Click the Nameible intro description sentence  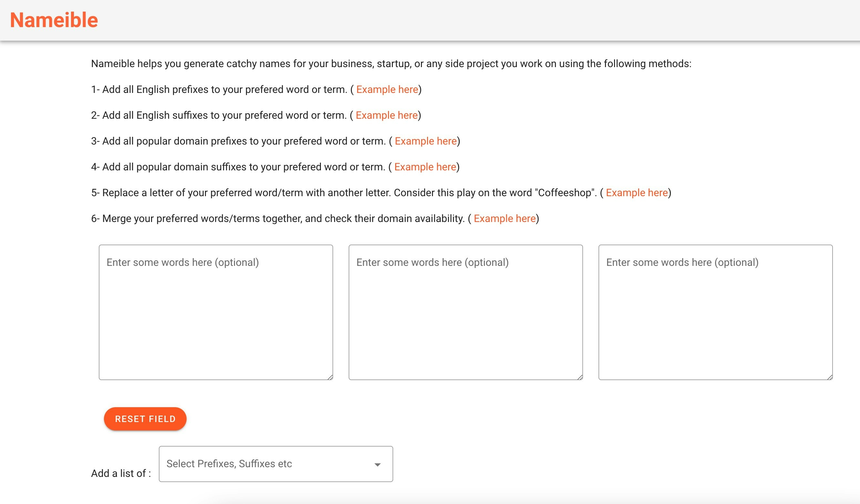[x=391, y=64]
